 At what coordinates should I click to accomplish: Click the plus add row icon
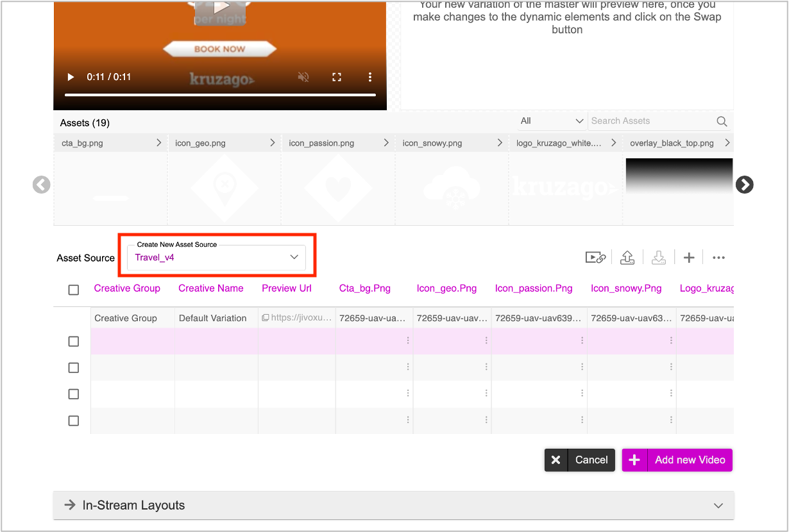689,258
